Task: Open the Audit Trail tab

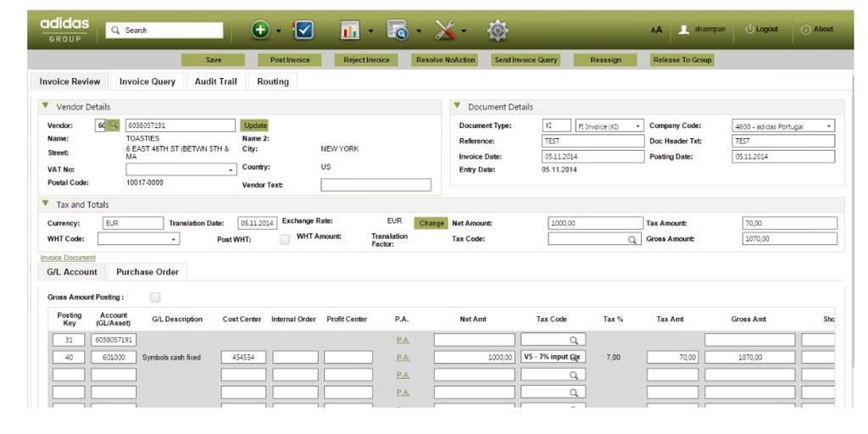Action: click(x=216, y=81)
